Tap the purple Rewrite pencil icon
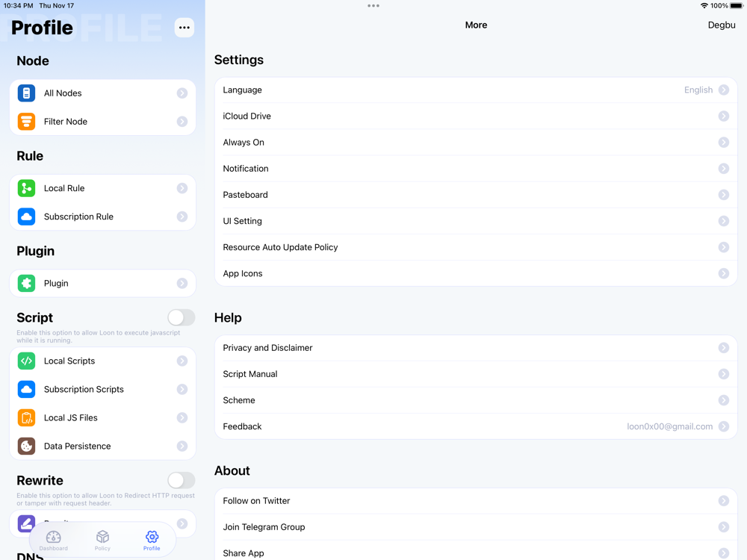747x560 pixels. tap(26, 523)
